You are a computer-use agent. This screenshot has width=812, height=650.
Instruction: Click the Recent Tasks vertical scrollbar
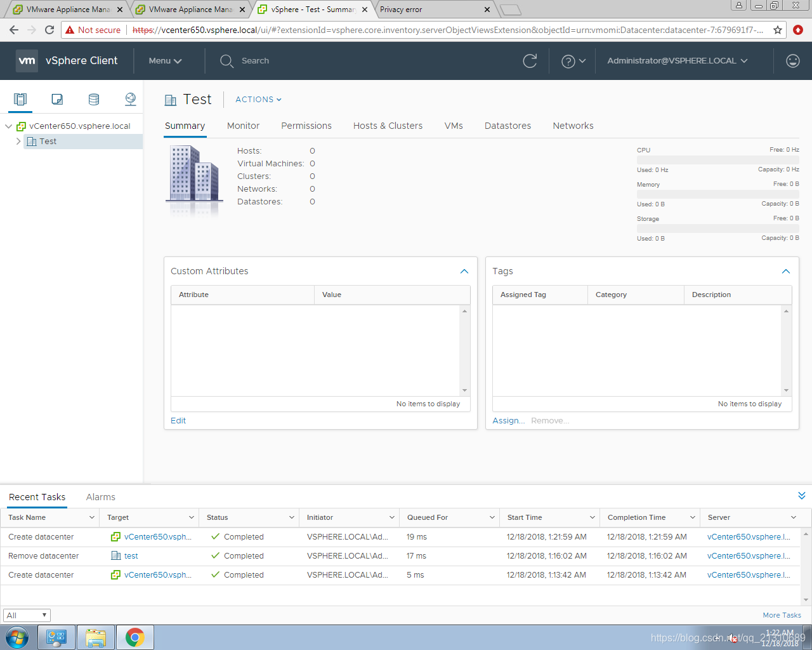806,567
